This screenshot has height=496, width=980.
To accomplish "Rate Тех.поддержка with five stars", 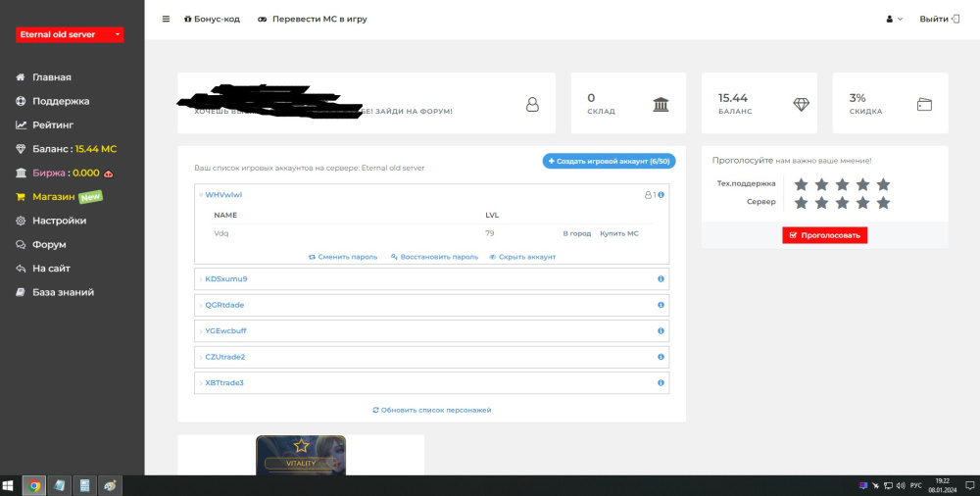I will 883,184.
